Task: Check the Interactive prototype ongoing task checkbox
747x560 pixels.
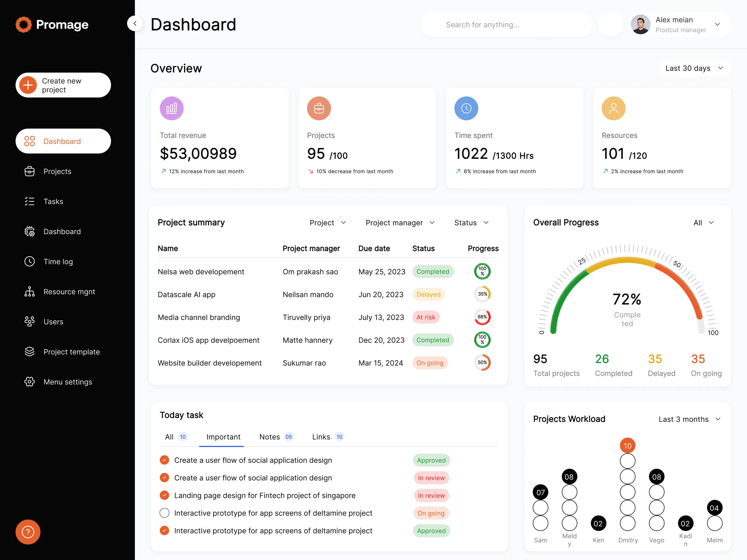Action: point(165,513)
